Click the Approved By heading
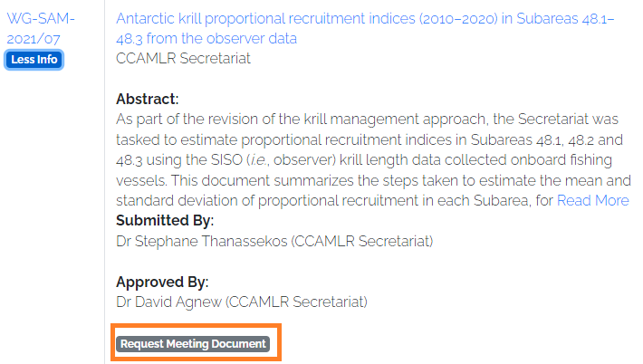This screenshot has height=364, width=643. point(162,282)
